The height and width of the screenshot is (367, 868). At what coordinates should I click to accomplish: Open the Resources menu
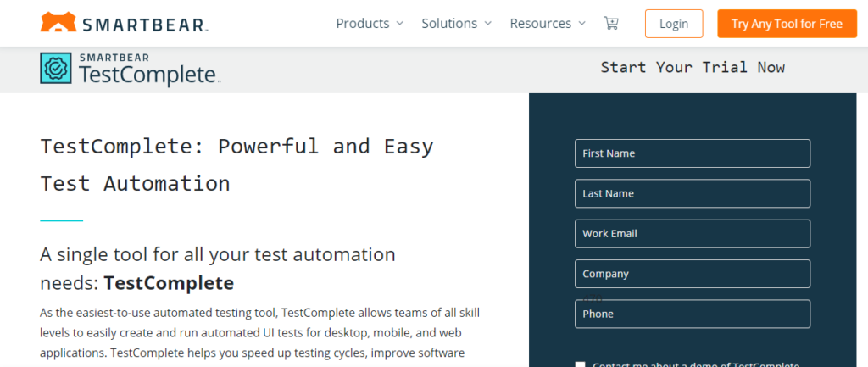click(x=548, y=23)
